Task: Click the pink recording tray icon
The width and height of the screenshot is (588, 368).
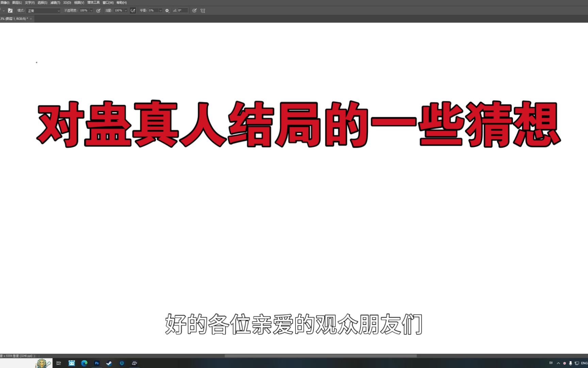Action: 565,363
